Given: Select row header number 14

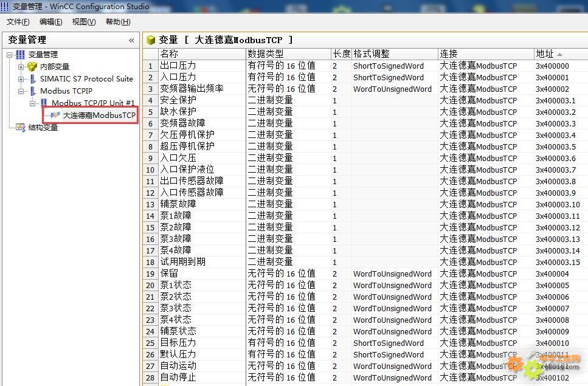Looking at the screenshot, I should tap(150, 216).
